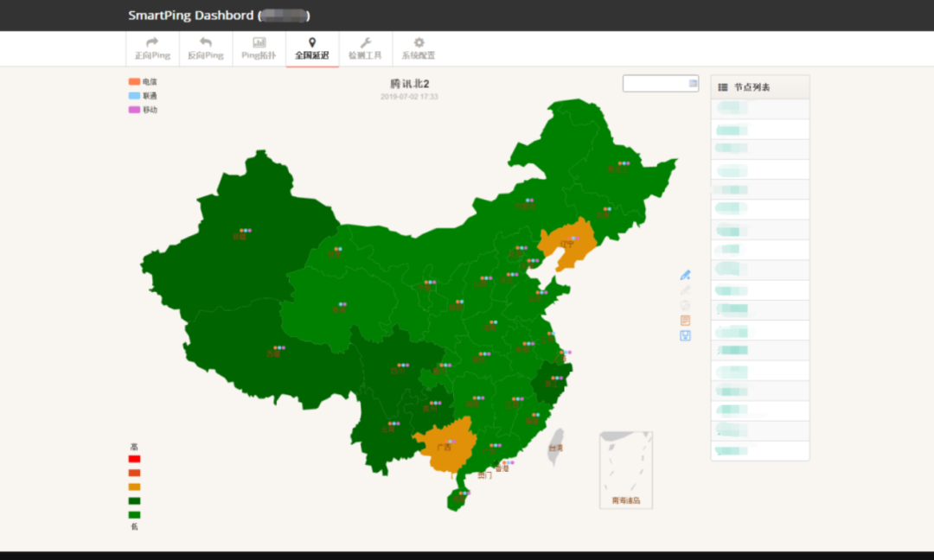
Task: Select the 全国延迟 tab
Action: (x=312, y=48)
